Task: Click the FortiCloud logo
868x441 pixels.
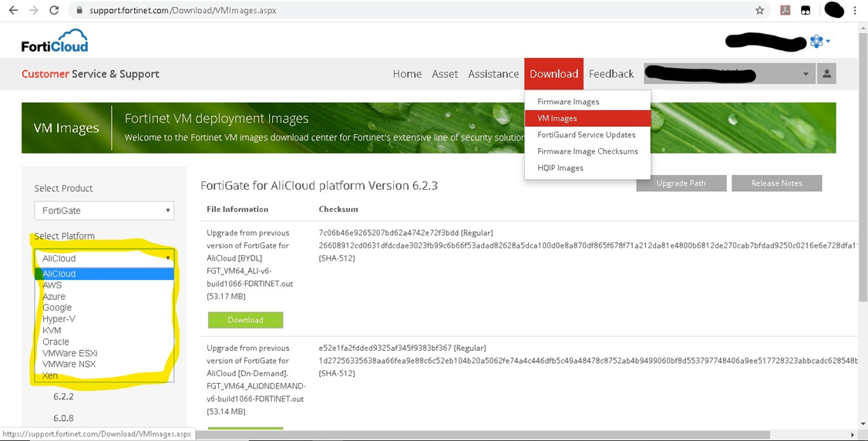Action: pos(54,41)
